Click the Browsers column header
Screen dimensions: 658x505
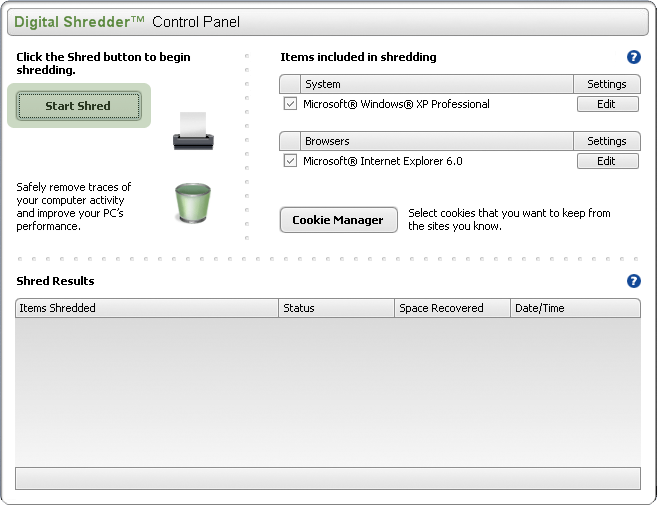tap(436, 141)
